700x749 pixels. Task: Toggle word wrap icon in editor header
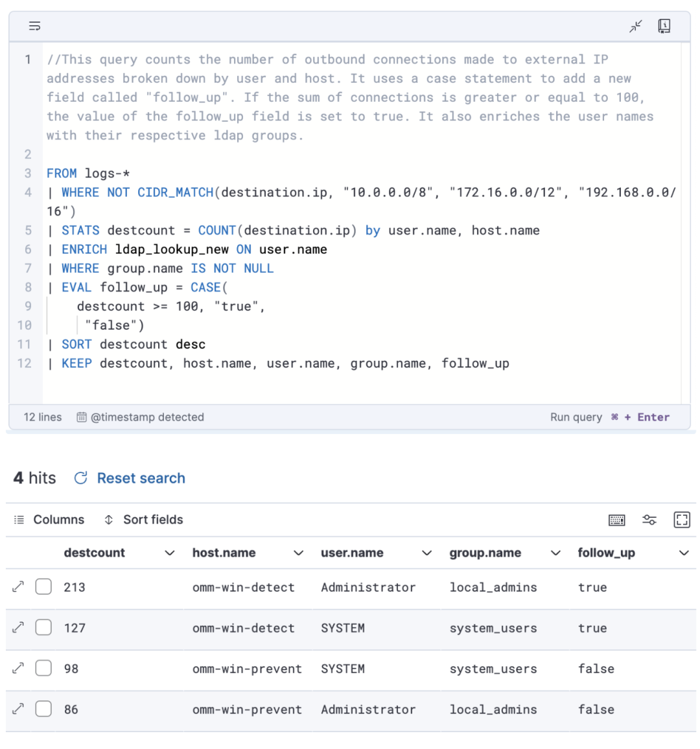(34, 26)
